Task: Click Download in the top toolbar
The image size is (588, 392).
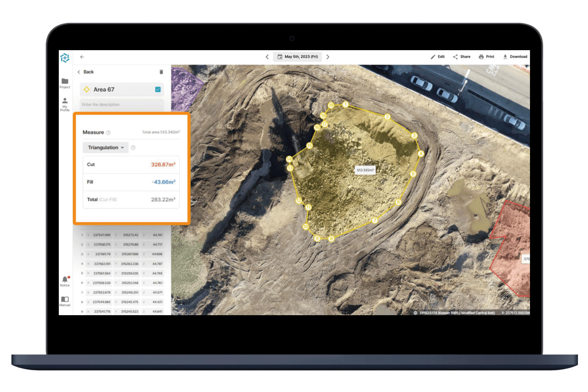Action: [x=515, y=56]
